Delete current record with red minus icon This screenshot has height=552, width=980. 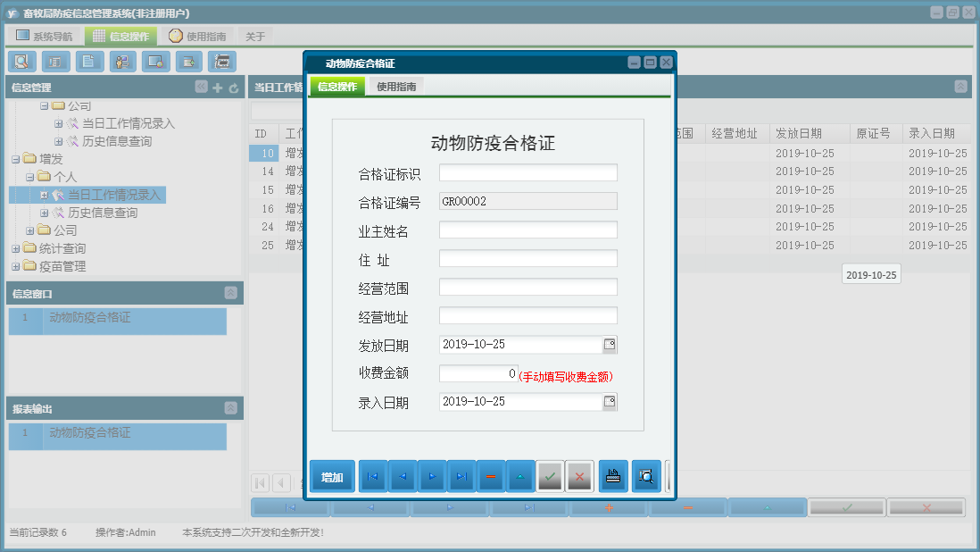491,476
